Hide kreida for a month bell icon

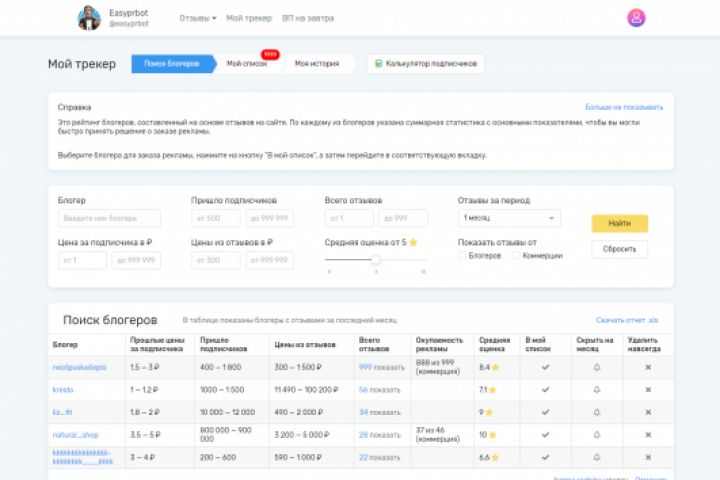point(596,390)
